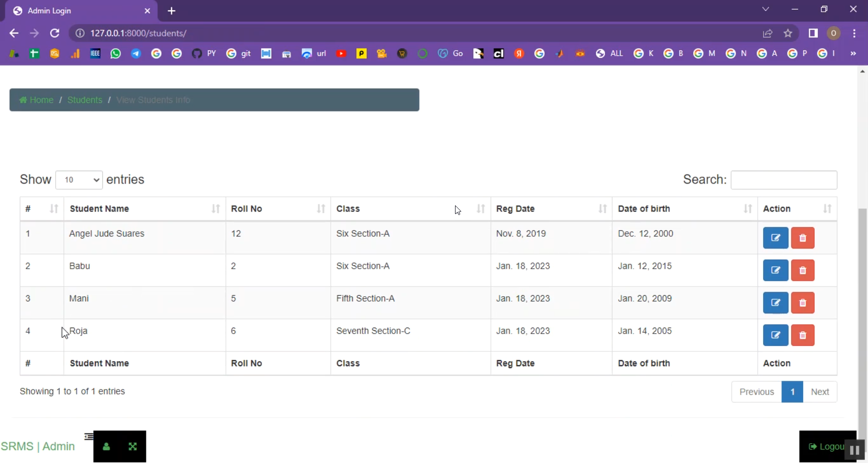Switch to the Admin Login tab

(x=81, y=11)
